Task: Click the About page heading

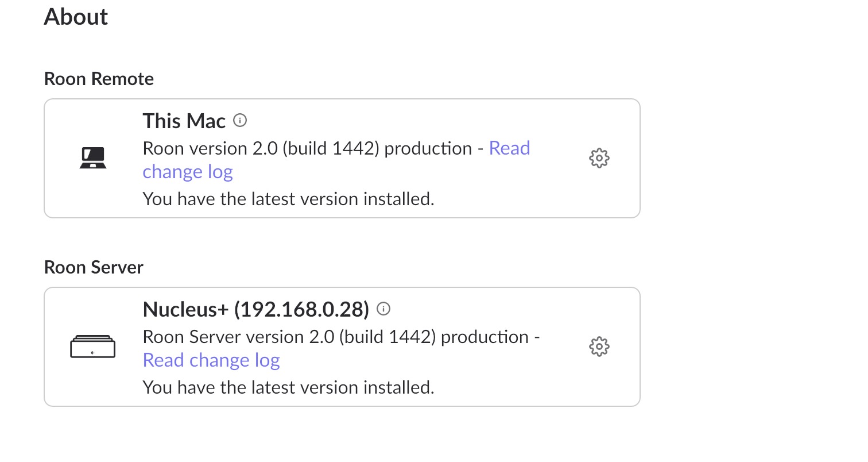Action: [76, 16]
